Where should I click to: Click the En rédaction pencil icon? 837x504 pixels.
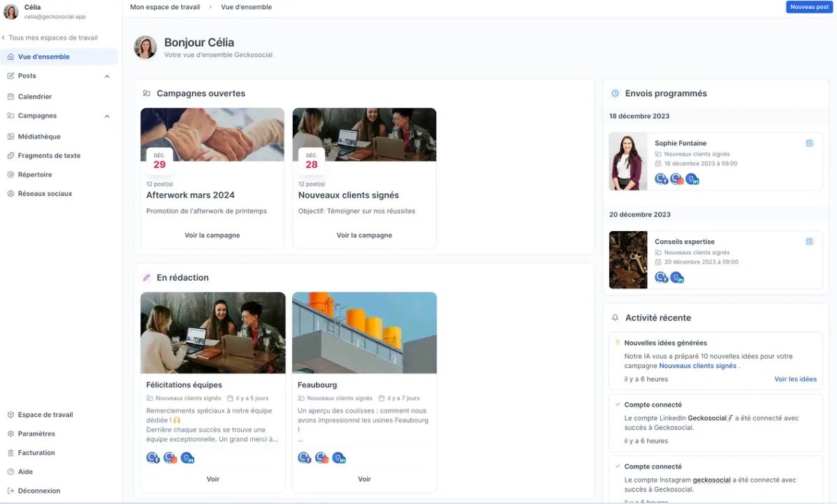146,278
